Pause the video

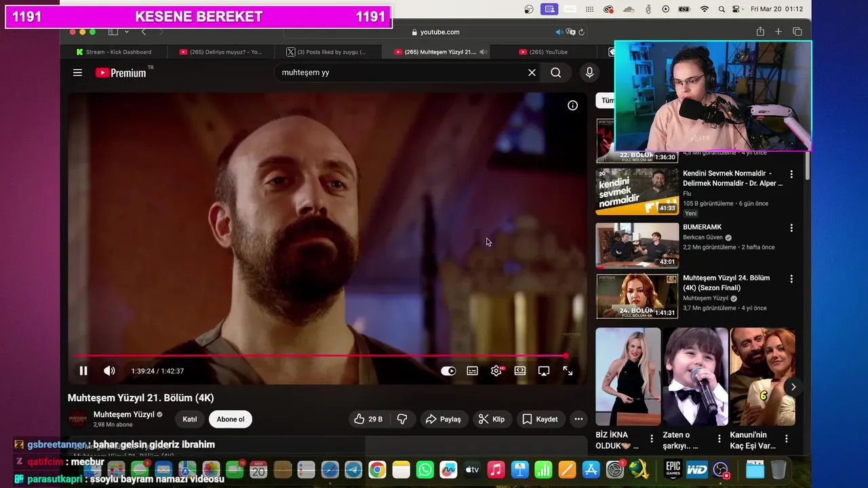click(x=83, y=371)
